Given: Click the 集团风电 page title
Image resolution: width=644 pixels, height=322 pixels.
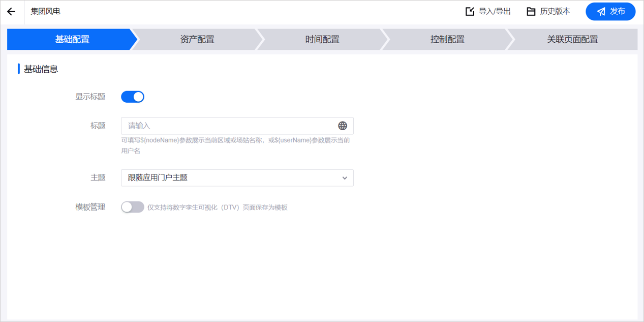Looking at the screenshot, I should click(x=45, y=12).
